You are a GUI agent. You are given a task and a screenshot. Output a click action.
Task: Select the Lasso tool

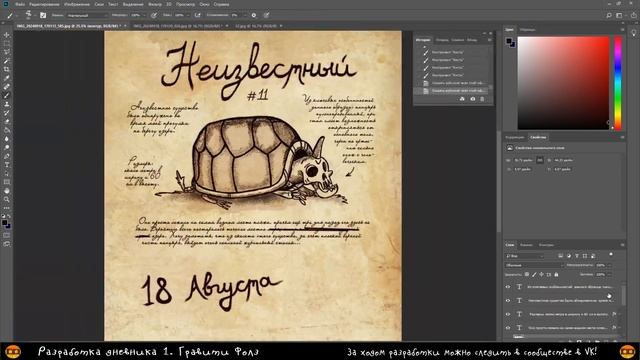[7, 52]
